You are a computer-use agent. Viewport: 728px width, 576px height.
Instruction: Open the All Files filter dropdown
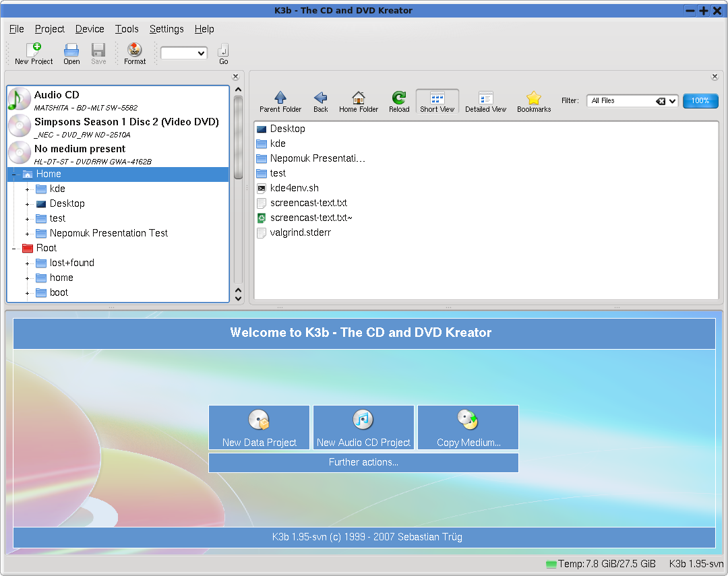pyautogui.click(x=672, y=101)
